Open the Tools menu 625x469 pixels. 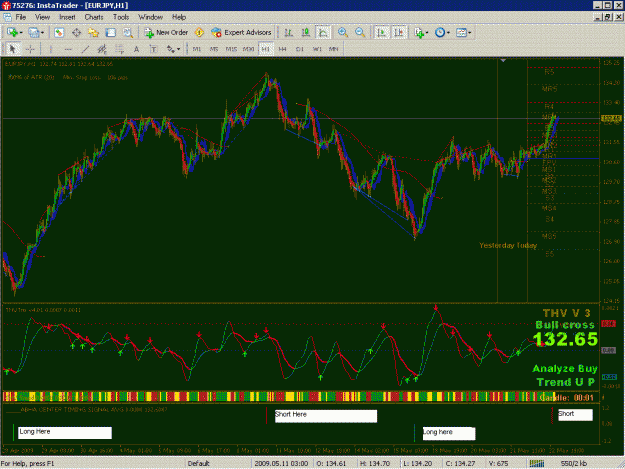121,17
